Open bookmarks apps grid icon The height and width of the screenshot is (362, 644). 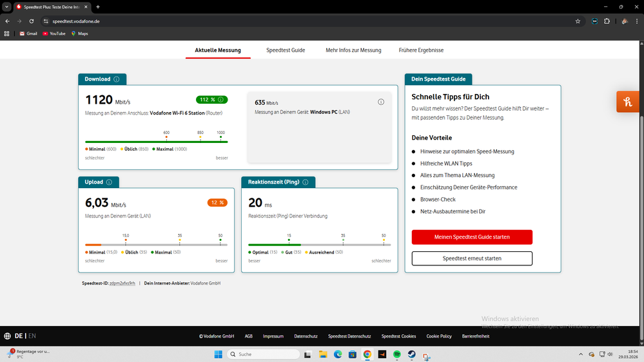(x=6, y=33)
